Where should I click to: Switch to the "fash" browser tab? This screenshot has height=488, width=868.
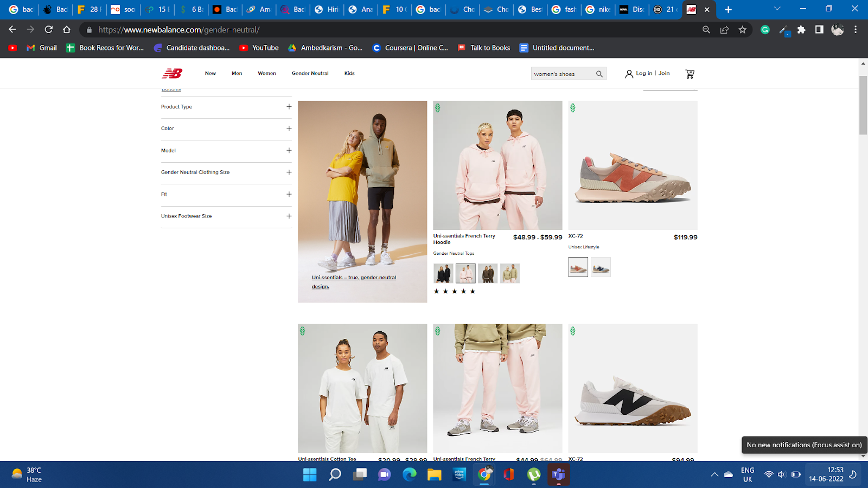(x=564, y=9)
